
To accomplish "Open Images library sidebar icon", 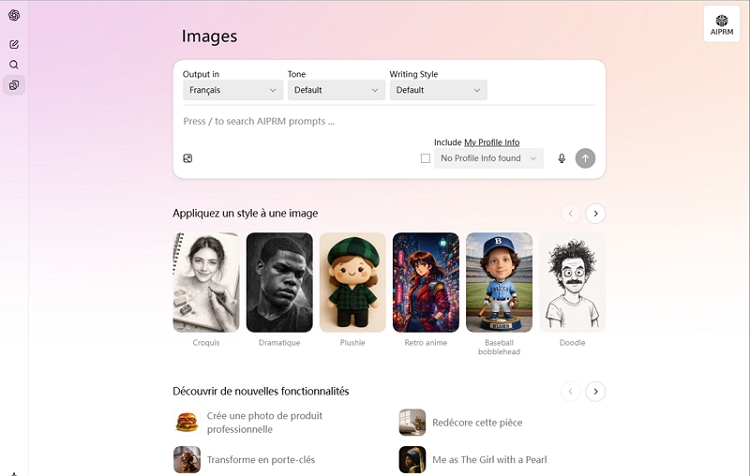I will coord(14,85).
